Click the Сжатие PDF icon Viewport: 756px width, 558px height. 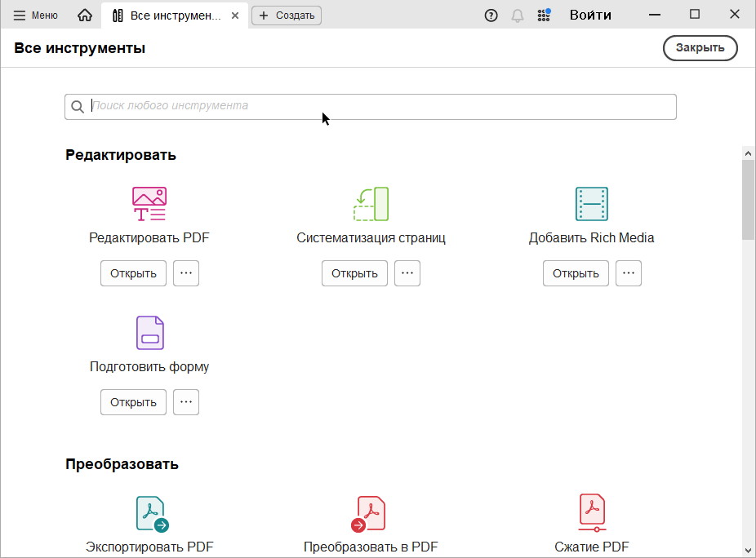click(591, 514)
